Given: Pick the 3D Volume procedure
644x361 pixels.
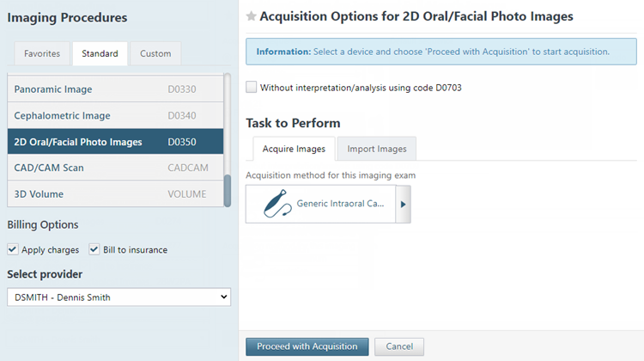Looking at the screenshot, I should coord(112,194).
